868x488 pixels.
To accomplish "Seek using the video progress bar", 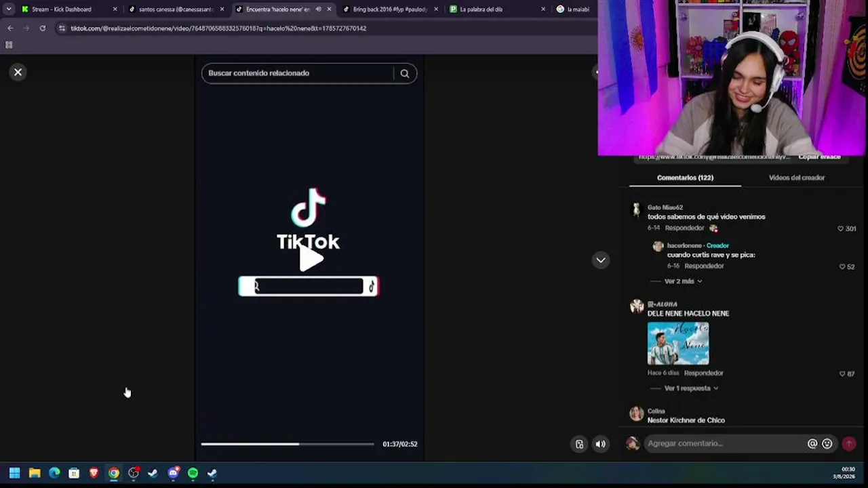I will tap(288, 444).
